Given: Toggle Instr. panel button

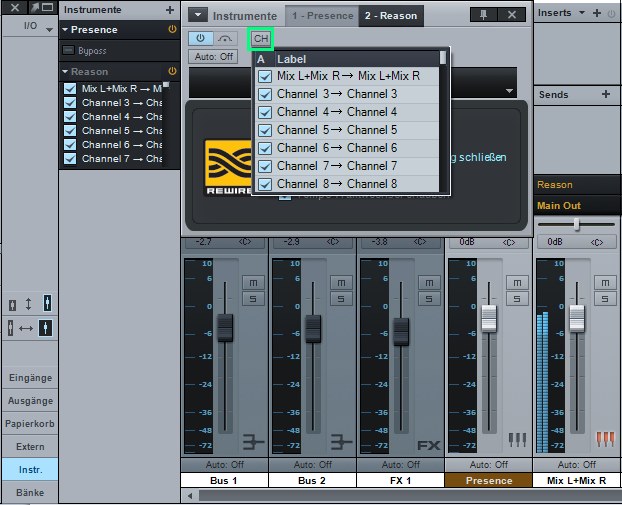Looking at the screenshot, I should coord(30,469).
